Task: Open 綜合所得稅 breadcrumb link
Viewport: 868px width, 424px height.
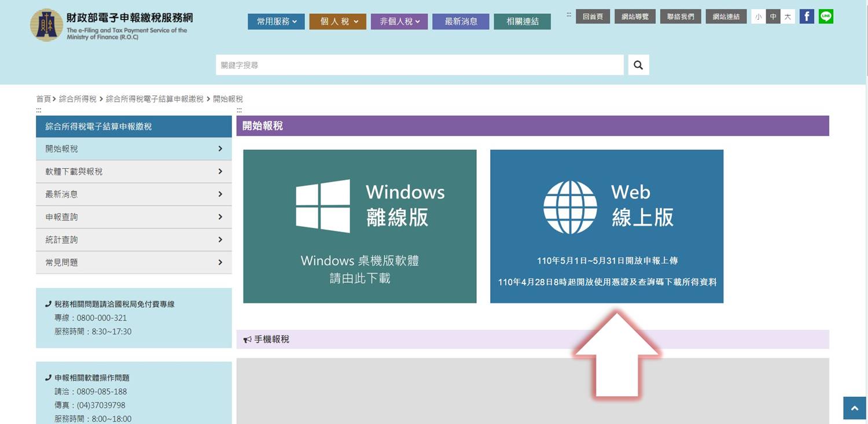Action: [x=78, y=99]
